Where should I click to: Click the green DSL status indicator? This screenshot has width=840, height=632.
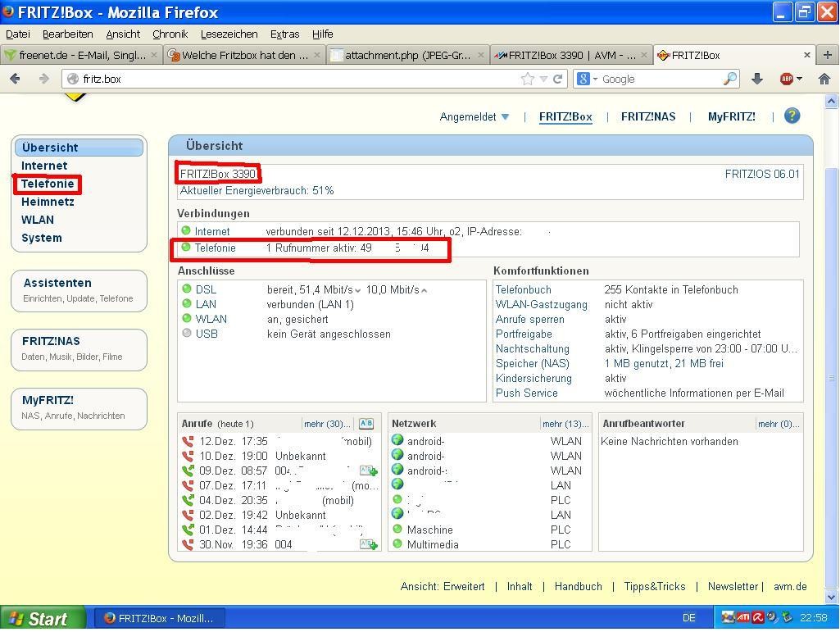[x=186, y=289]
